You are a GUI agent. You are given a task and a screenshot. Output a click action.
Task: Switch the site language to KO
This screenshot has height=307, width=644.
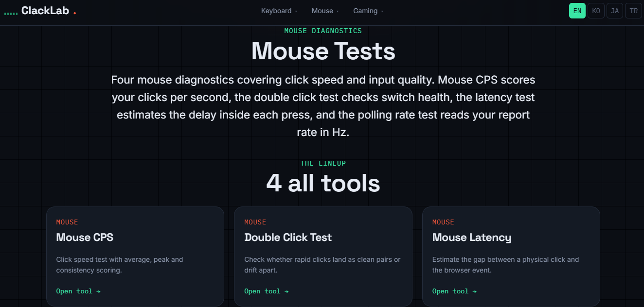[596, 11]
